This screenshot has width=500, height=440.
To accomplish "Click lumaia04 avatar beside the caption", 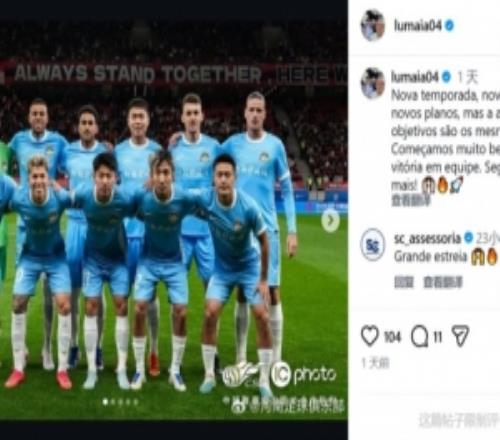I will pyautogui.click(x=373, y=83).
